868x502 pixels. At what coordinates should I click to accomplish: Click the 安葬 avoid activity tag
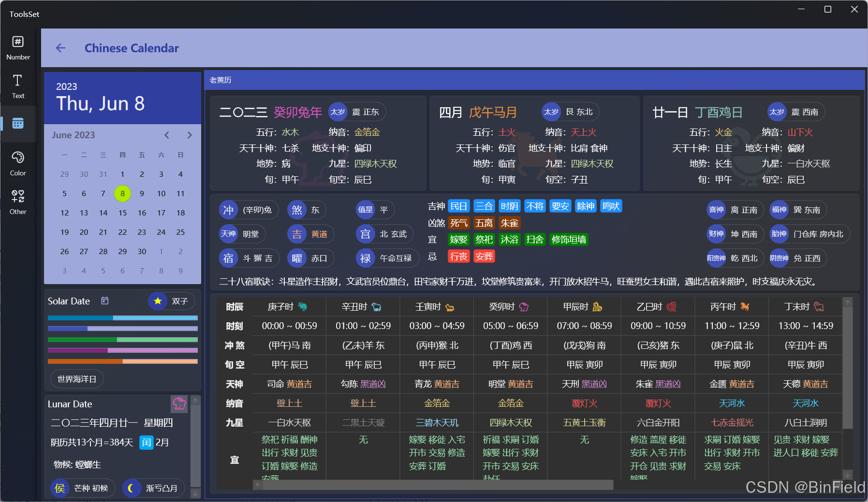[x=484, y=256]
